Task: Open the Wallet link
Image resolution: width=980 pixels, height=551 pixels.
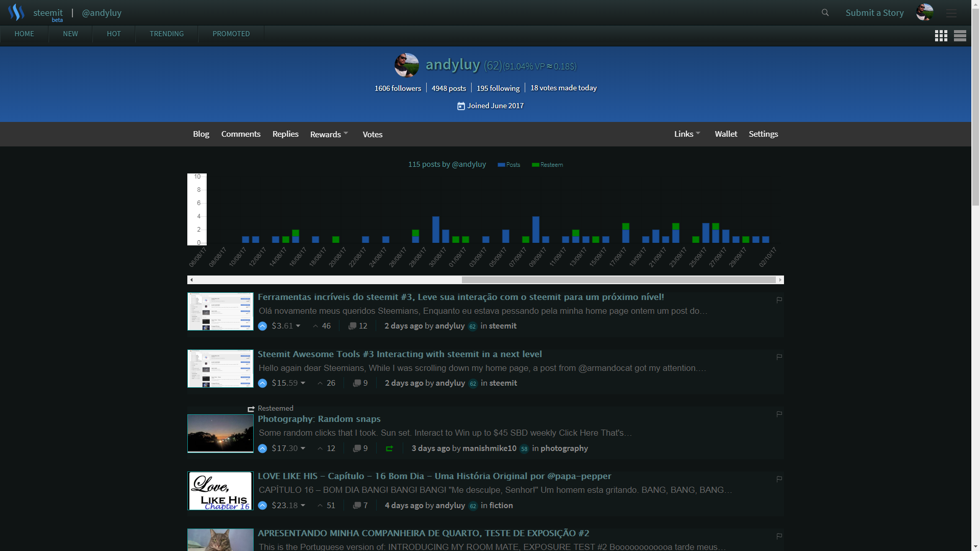Action: 726,134
